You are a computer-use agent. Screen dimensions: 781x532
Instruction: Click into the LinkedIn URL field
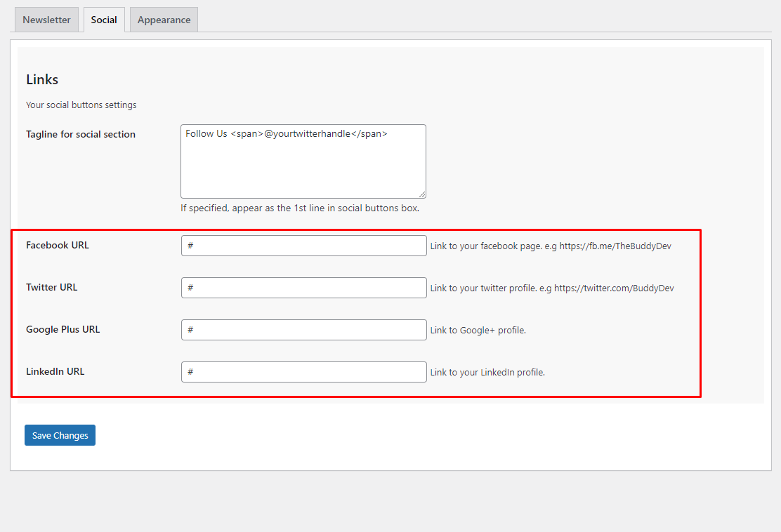303,372
